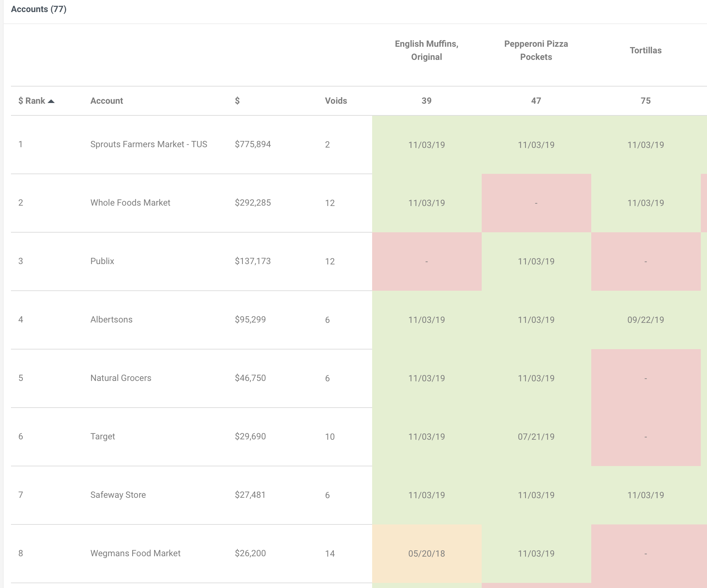
Task: Click Publix red English Muffins void cell
Action: 427,261
